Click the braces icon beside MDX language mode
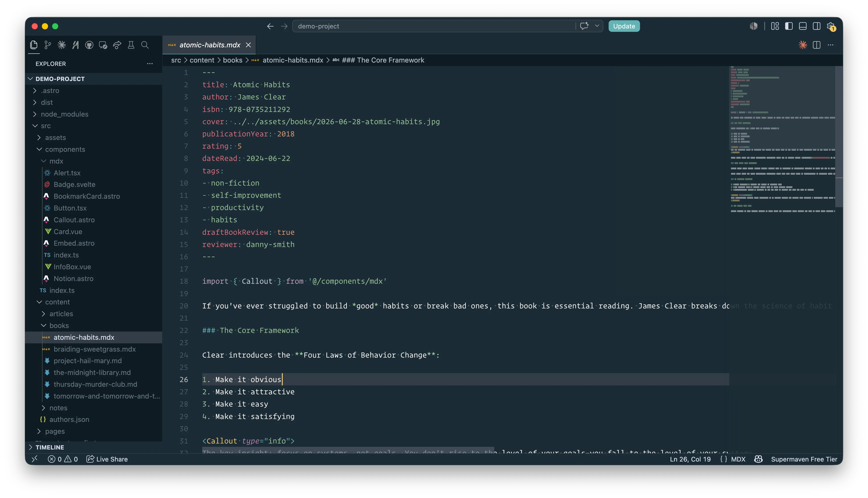Image resolution: width=868 pixels, height=498 pixels. tap(724, 459)
